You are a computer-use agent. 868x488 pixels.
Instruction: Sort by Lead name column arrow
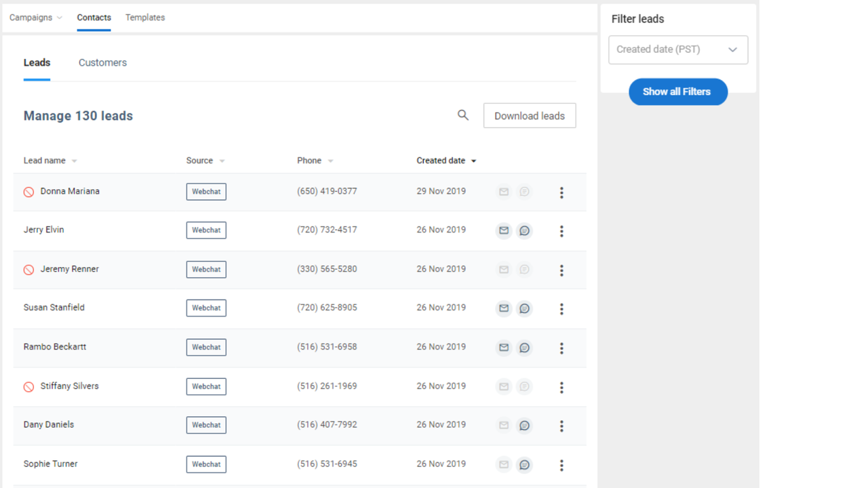click(x=75, y=161)
